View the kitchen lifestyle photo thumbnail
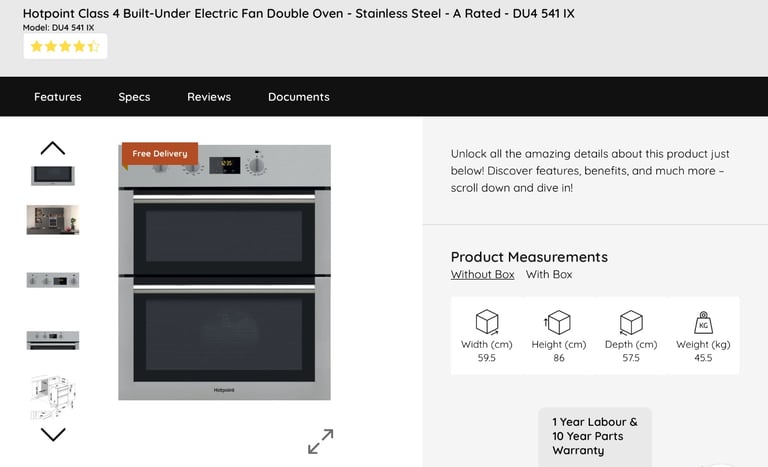 coord(53,220)
